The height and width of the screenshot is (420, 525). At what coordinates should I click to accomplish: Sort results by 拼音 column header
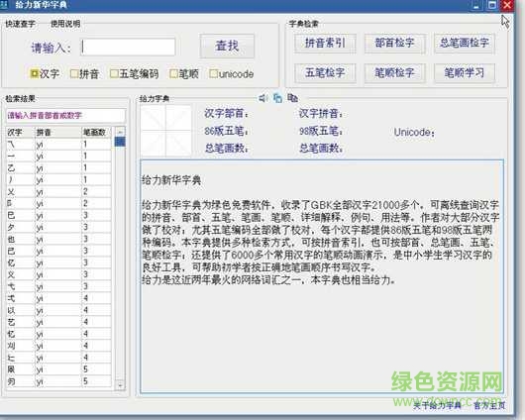[57, 133]
